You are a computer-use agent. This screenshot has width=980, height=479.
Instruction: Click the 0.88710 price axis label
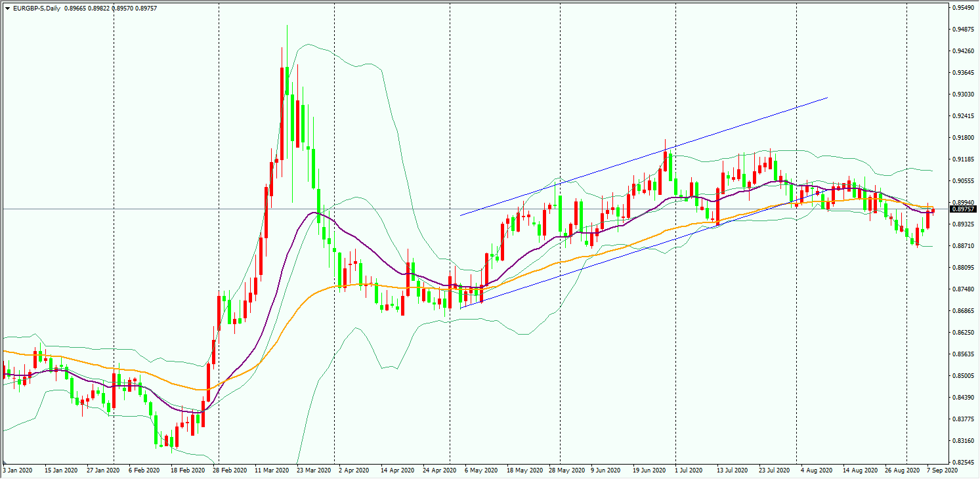pos(963,246)
